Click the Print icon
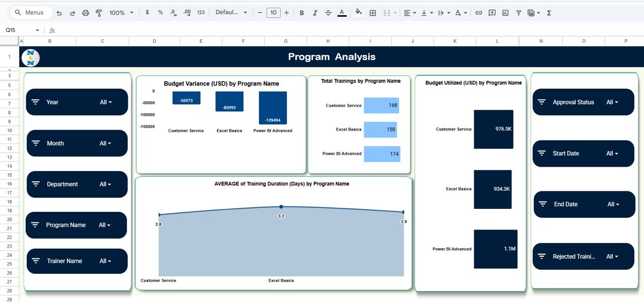This screenshot has height=302, width=644. pos(86,13)
